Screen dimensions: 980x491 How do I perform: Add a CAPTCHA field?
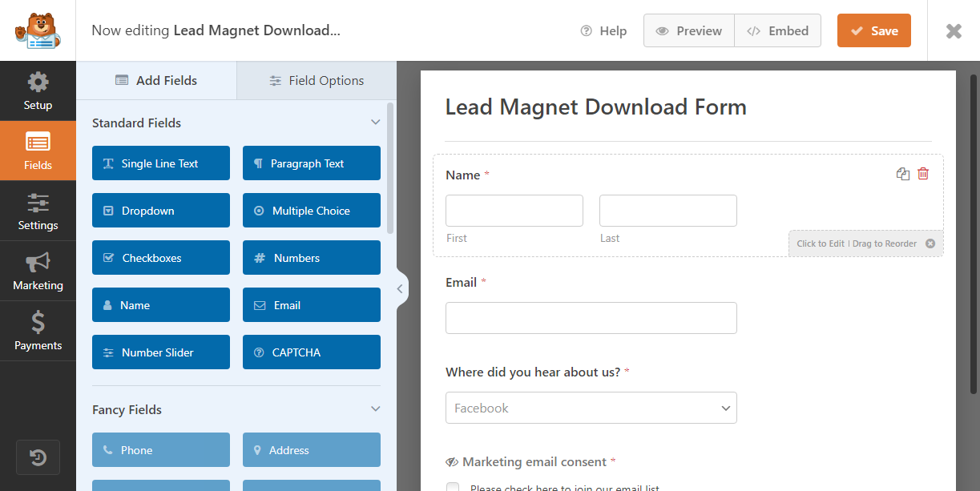tap(312, 352)
